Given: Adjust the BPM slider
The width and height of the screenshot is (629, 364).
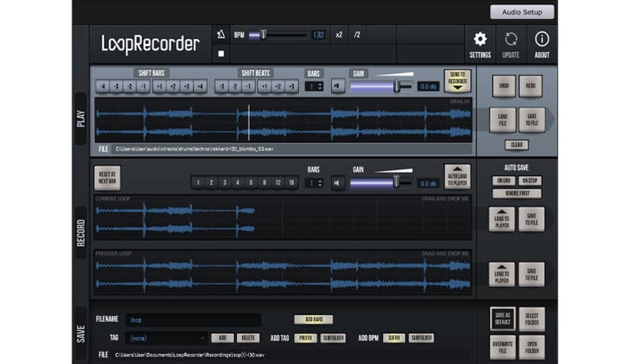Looking at the screenshot, I should click(x=277, y=35).
